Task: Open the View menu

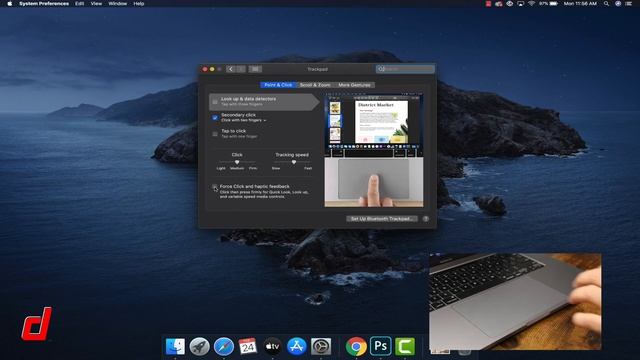Action: pyautogui.click(x=96, y=4)
